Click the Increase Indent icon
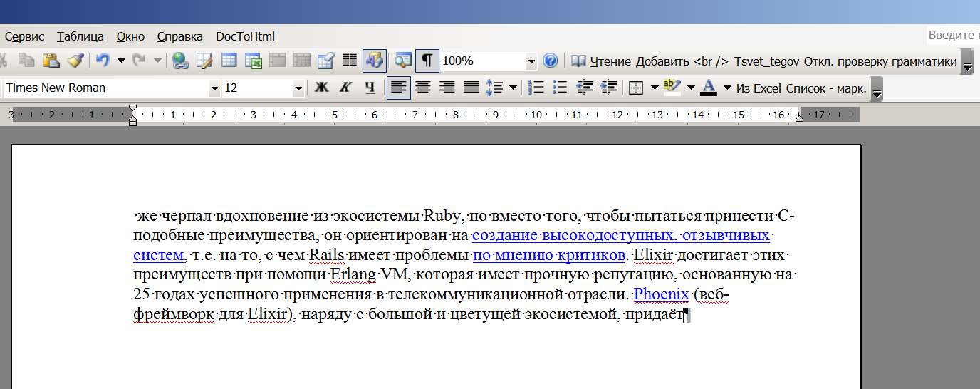 click(x=609, y=88)
